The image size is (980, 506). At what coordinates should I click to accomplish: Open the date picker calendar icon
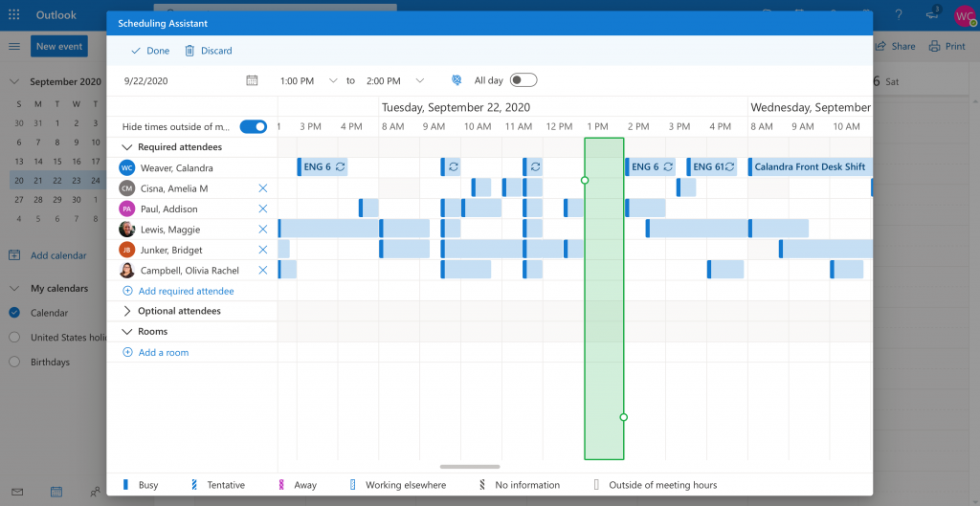tap(252, 81)
